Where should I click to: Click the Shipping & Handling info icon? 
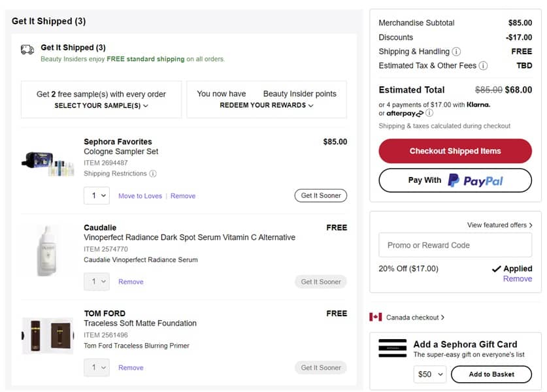[456, 52]
